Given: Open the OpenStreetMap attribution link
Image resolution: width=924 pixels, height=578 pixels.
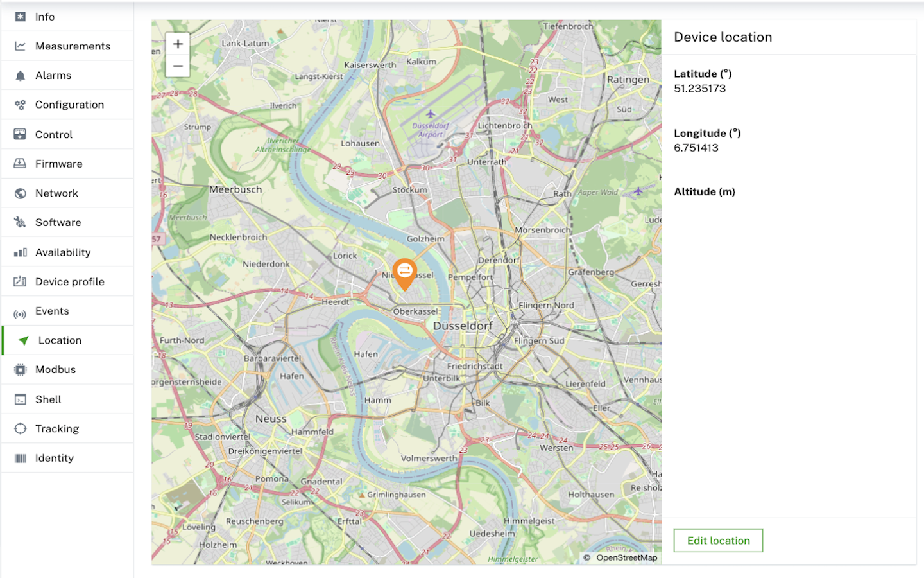Looking at the screenshot, I should tap(627, 557).
